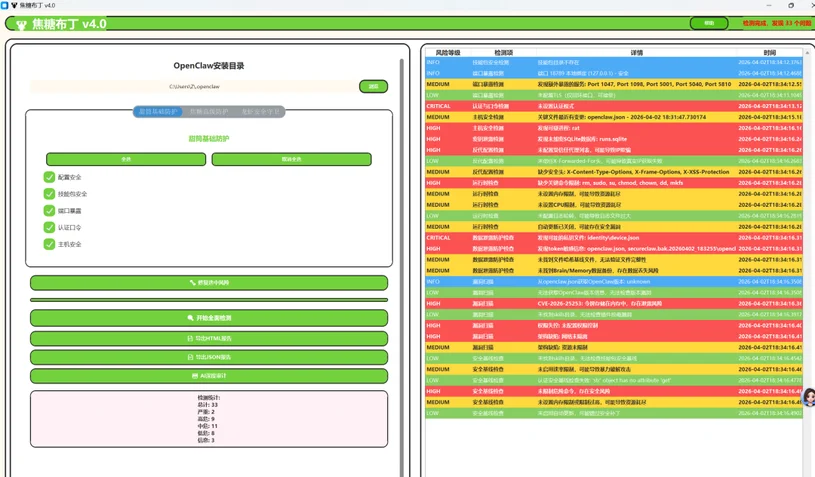Click the magnifier icon on 开始全面检测 button

191,318
